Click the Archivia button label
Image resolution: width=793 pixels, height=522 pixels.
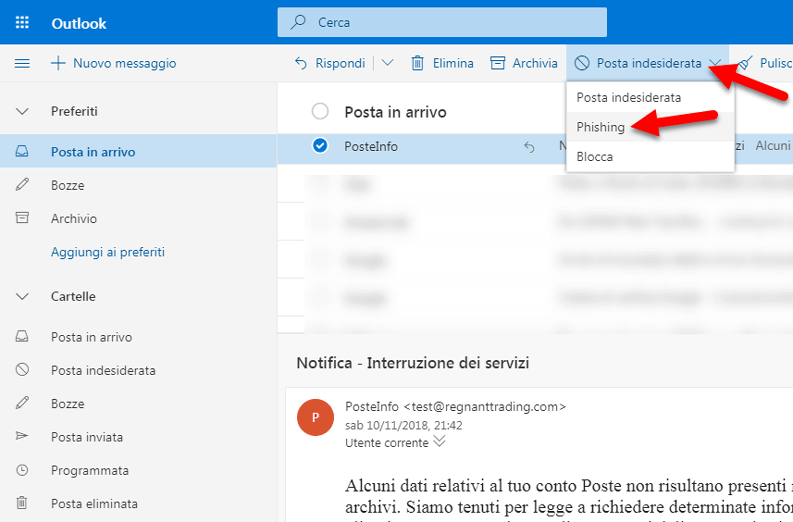pyautogui.click(x=535, y=63)
